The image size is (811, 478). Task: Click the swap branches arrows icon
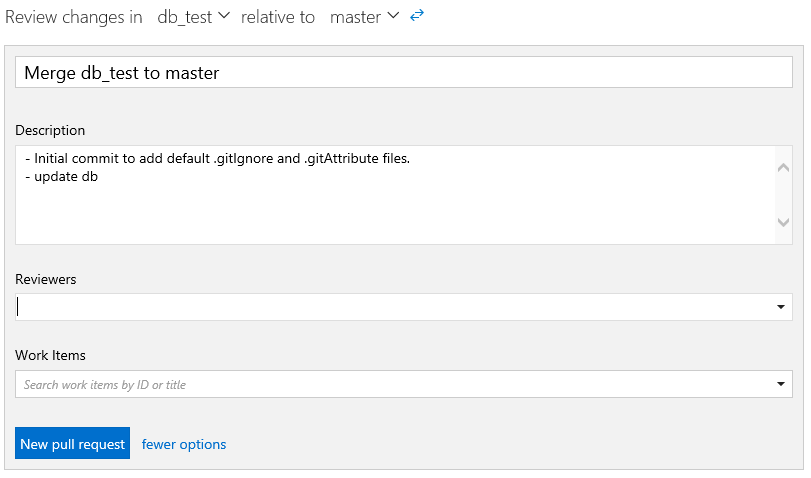(417, 17)
